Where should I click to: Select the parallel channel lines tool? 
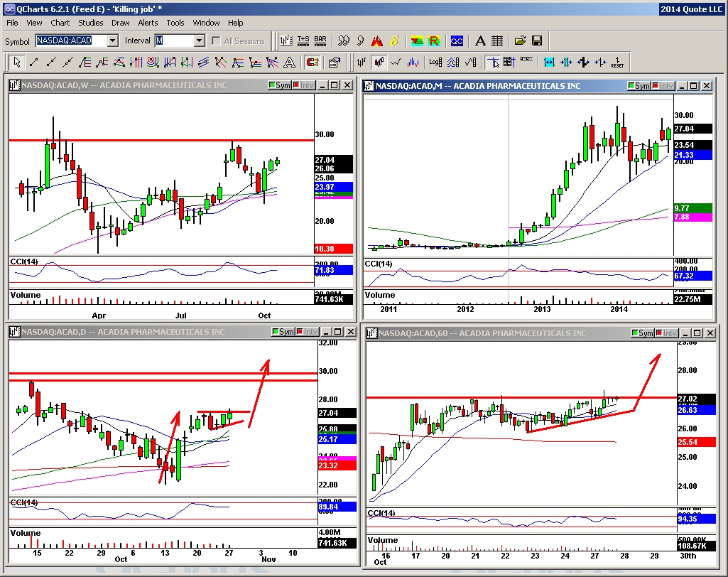(x=204, y=62)
